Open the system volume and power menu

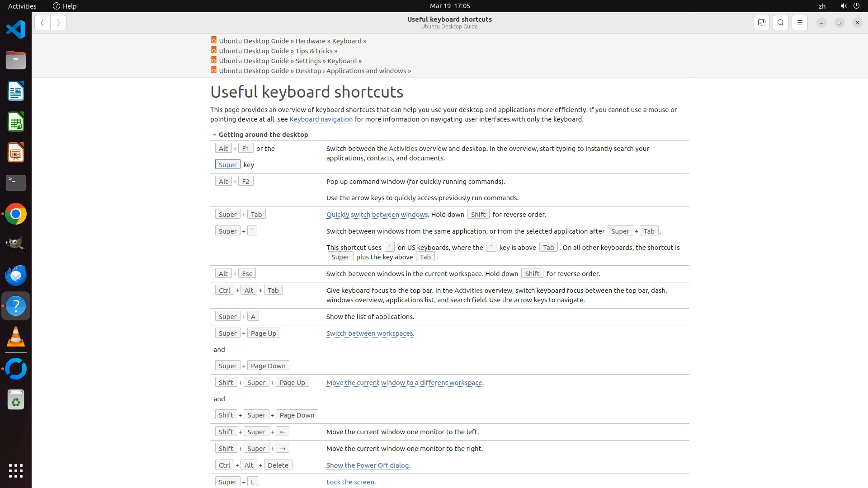click(850, 6)
